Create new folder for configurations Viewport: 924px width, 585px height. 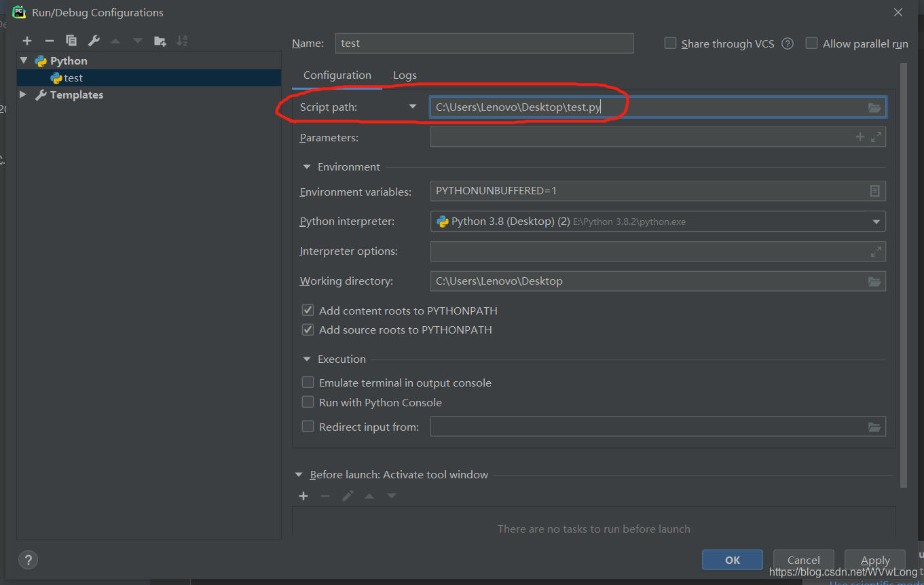click(x=160, y=41)
